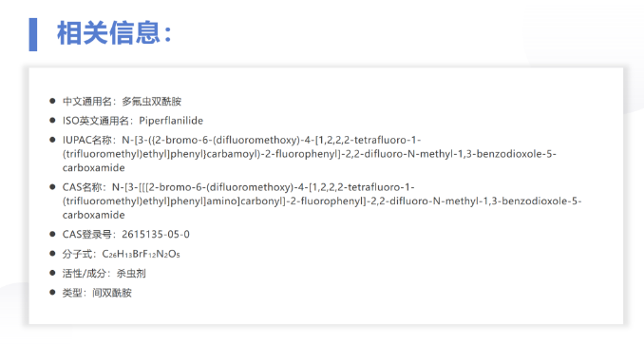Click the text 杀虫剂
Screen dimensions: 644x345
(131, 274)
